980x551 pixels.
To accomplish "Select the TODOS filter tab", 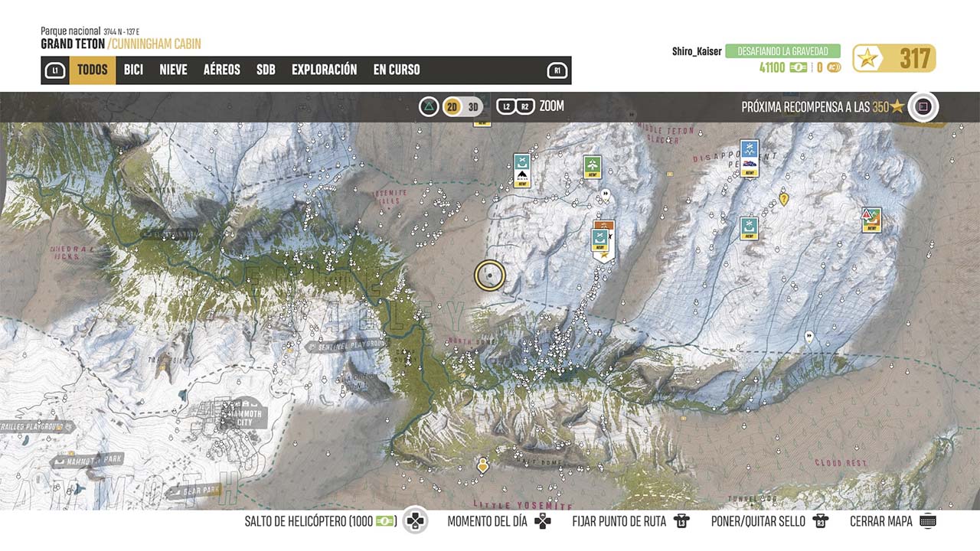I will coord(93,70).
